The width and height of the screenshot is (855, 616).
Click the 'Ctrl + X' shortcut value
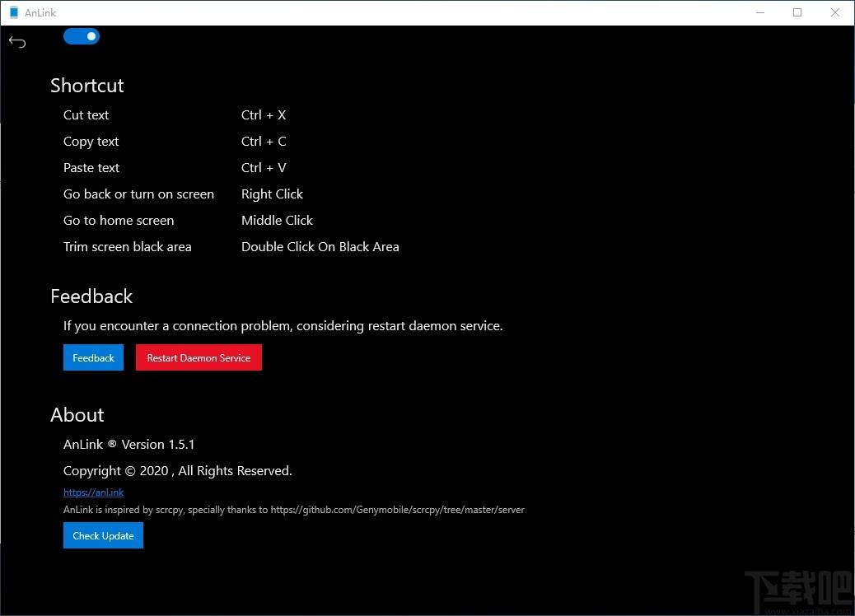(x=264, y=115)
